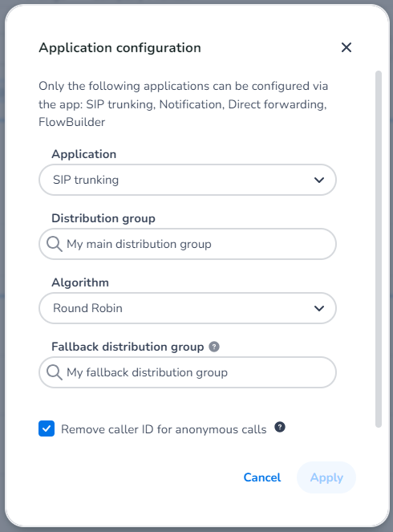
Task: Open the Application dropdown showing SIP trunking
Action: coord(188,180)
